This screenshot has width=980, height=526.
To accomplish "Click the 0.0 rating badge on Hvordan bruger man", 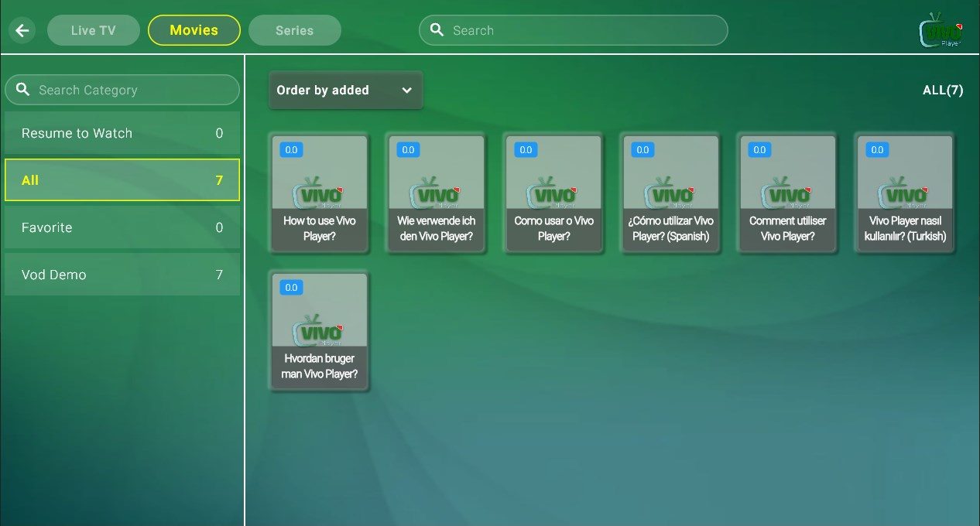I will click(291, 288).
